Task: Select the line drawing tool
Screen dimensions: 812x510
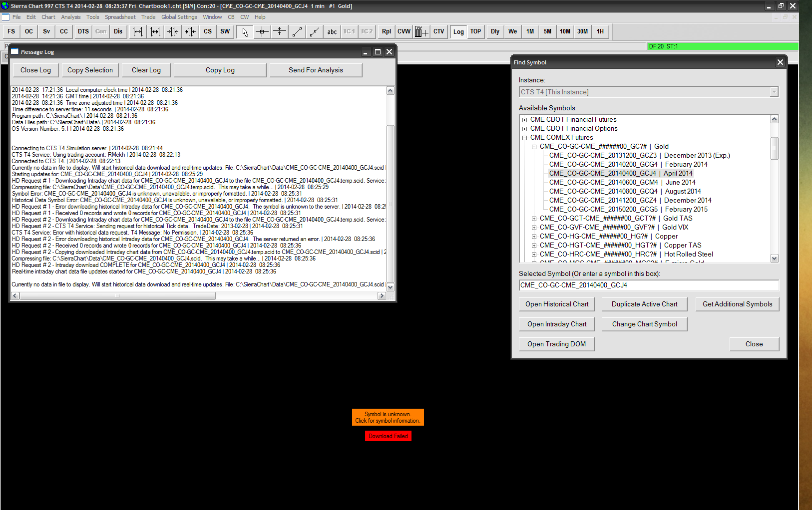Action: pos(297,31)
